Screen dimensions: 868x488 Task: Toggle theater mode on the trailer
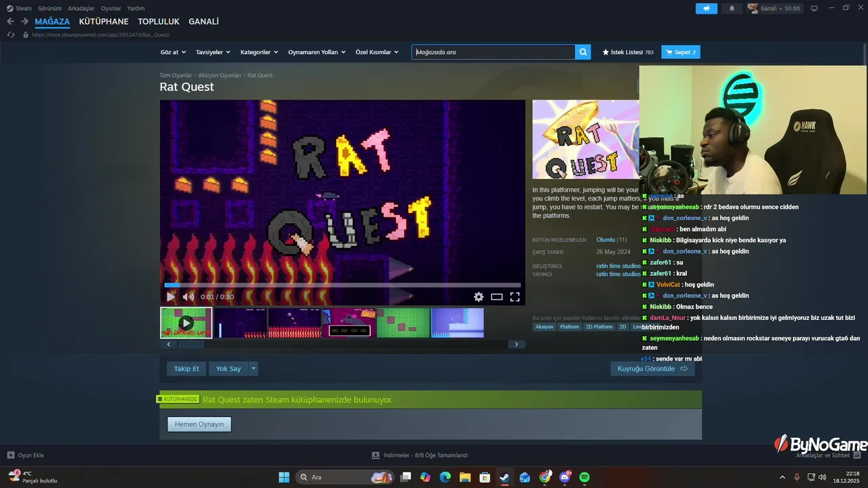point(497,297)
